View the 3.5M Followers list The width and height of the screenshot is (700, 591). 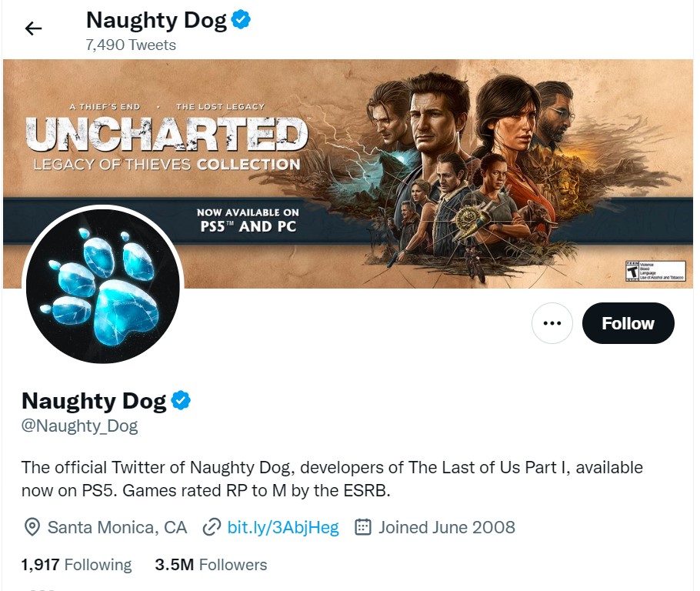211,565
